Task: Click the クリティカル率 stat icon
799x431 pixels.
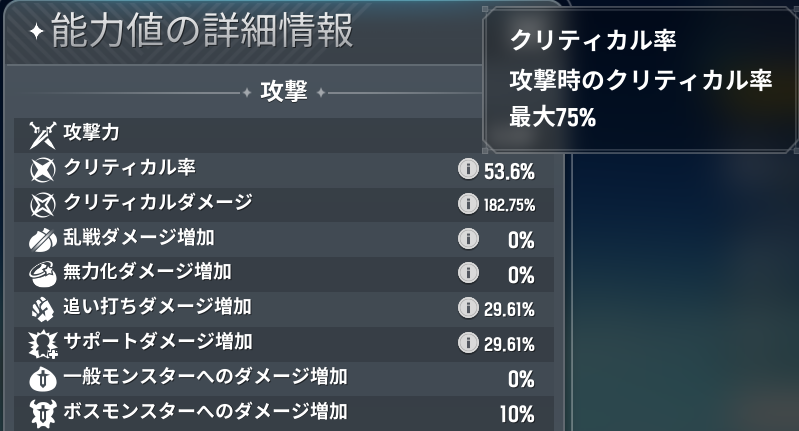Action: tap(43, 168)
